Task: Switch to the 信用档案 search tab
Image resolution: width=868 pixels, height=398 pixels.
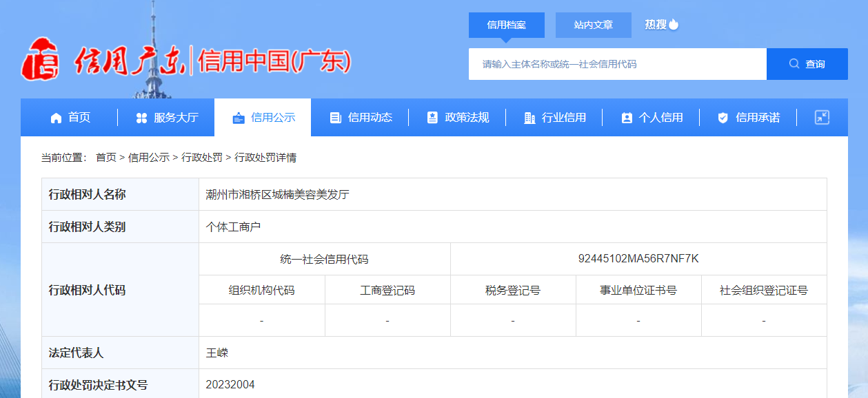Action: click(x=507, y=25)
